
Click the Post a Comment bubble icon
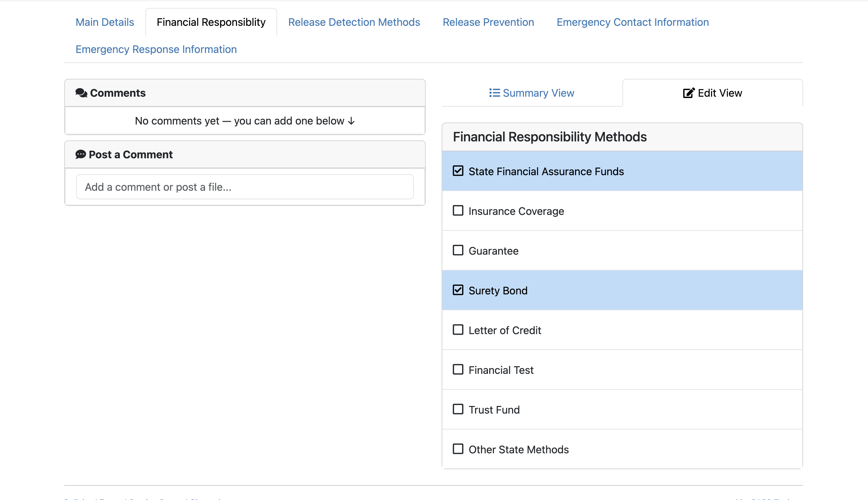(81, 154)
